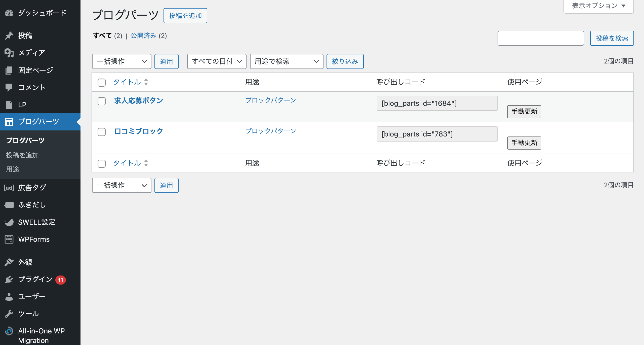Image resolution: width=644 pixels, height=345 pixels.
Task: Open the top 一括操作 bulk actions dropdown
Action: [x=122, y=61]
